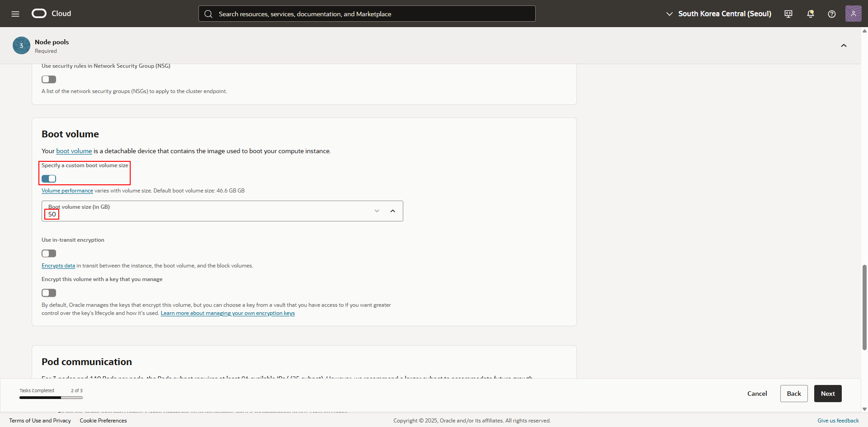This screenshot has height=427, width=868.
Task: Increase boot volume size with up arrow
Action: pos(392,211)
